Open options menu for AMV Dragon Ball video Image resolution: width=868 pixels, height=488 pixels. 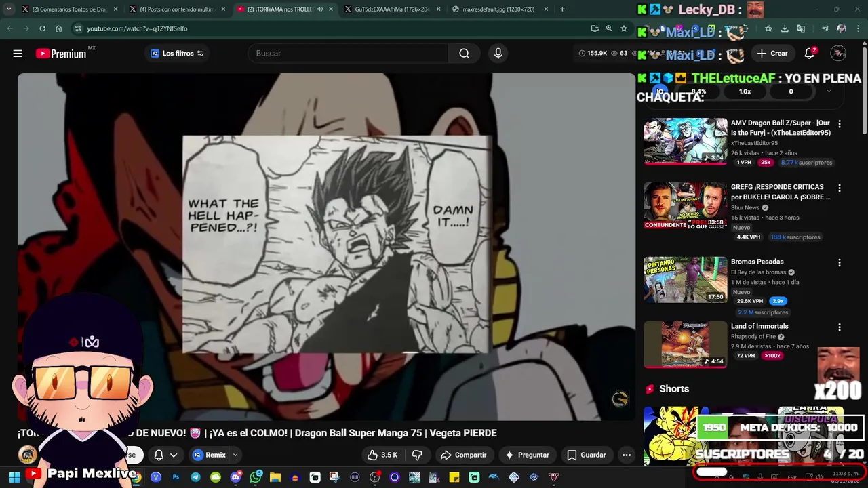tap(840, 124)
